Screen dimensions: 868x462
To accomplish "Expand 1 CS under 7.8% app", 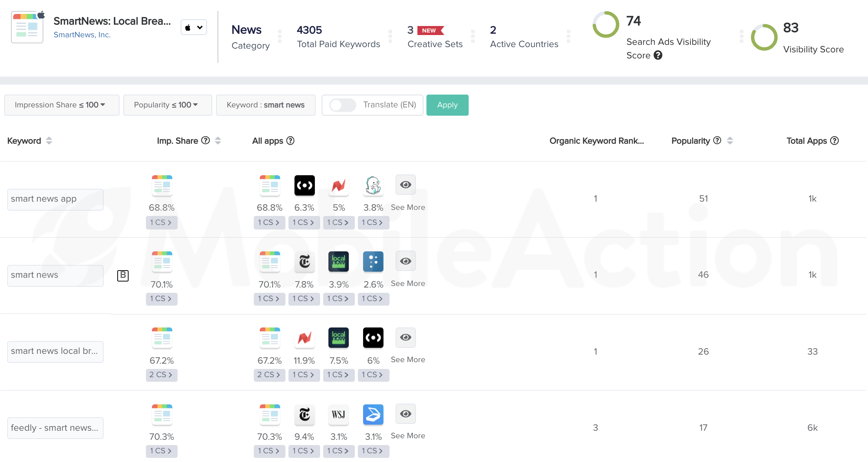I will click(304, 298).
